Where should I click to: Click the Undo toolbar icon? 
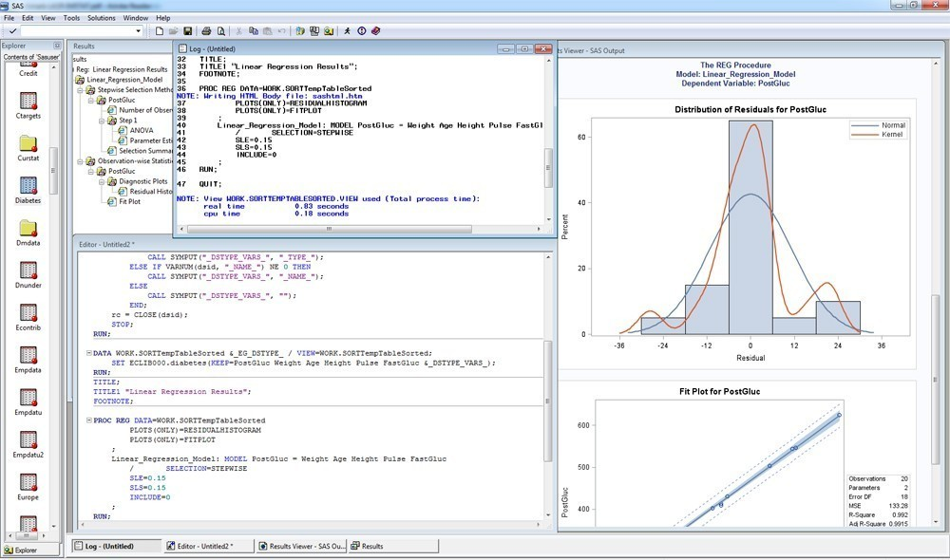(x=282, y=31)
